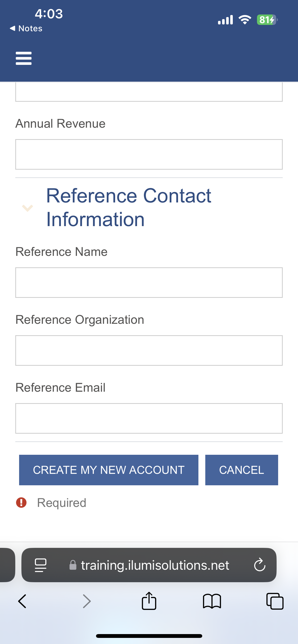Tap the training.ilumisolutions.net address bar

[155, 565]
